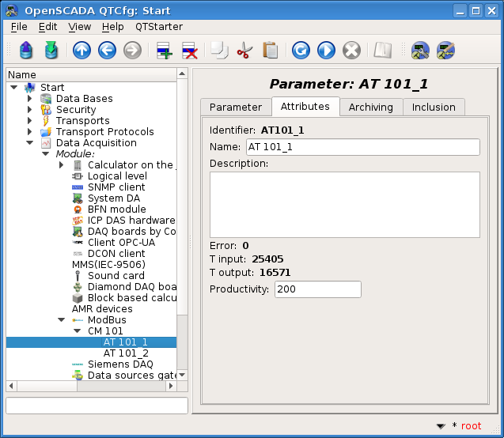Collapse the ModBus node
Image resolution: width=504 pixels, height=438 pixels.
click(62, 320)
